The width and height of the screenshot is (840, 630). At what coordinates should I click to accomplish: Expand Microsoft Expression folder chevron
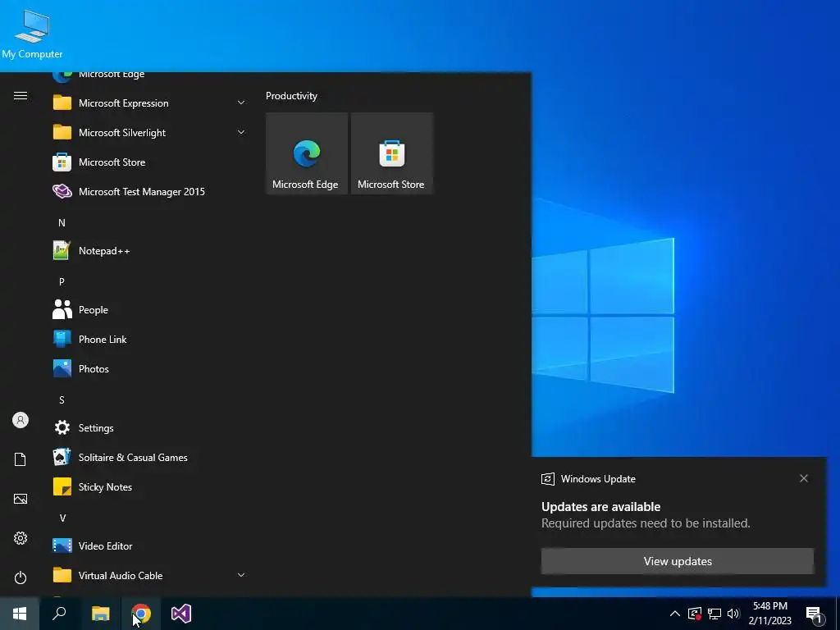(241, 103)
